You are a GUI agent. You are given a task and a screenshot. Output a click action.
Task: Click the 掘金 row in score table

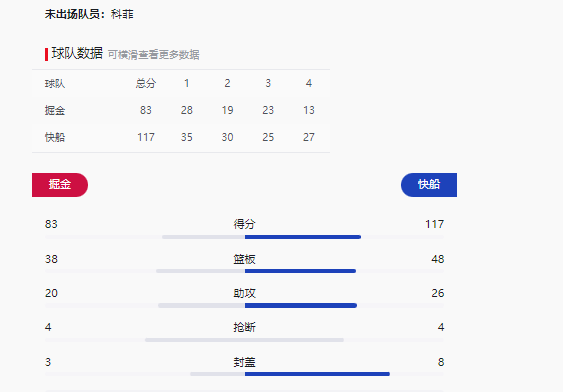[181, 110]
